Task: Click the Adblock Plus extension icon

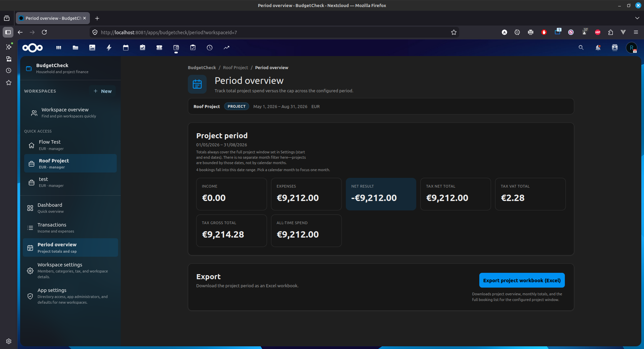Action: tap(598, 32)
